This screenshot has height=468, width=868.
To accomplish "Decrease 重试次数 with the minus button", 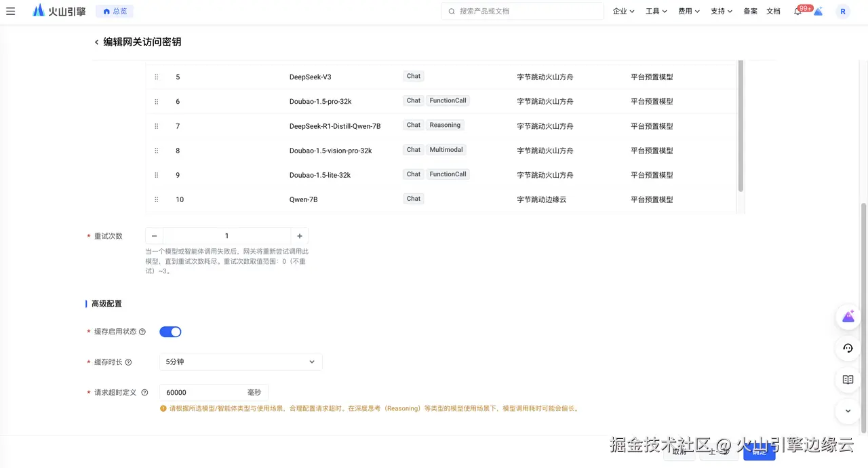I will (154, 236).
